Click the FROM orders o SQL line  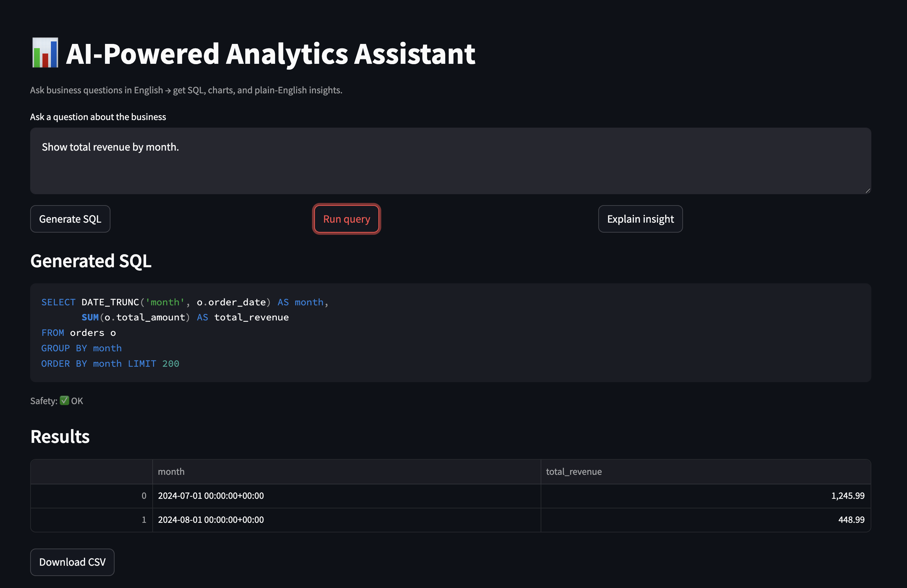[79, 333]
